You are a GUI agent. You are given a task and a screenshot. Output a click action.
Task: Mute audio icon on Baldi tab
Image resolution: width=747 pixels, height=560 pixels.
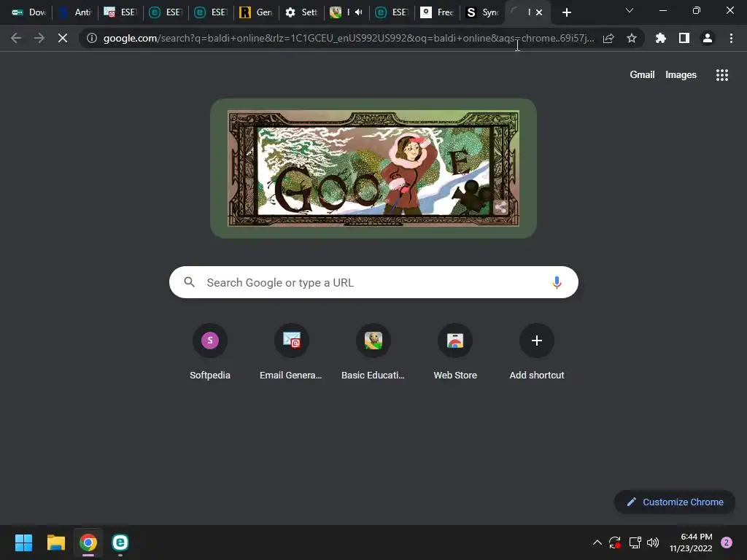point(359,12)
